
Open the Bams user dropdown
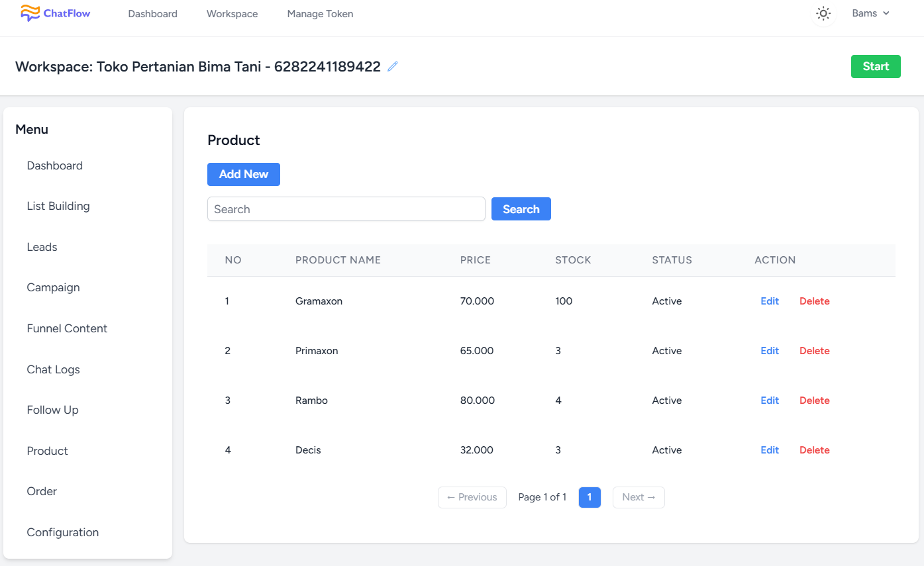coord(870,13)
